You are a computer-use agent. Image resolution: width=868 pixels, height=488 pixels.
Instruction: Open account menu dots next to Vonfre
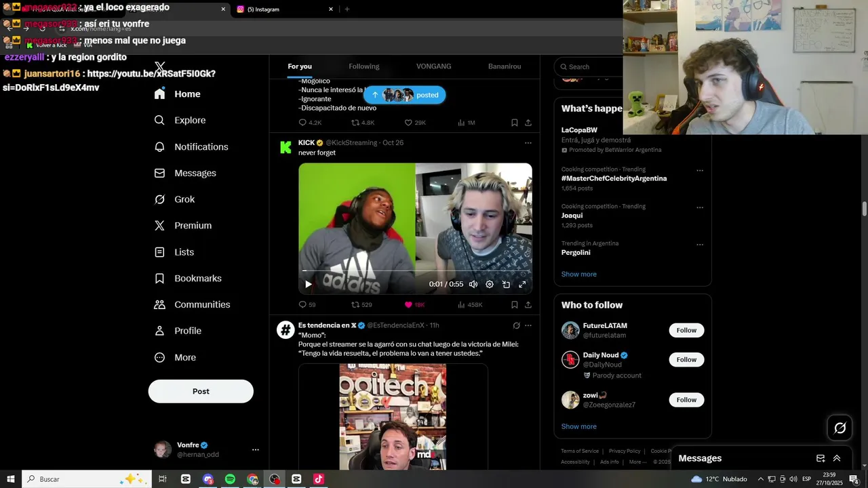(256, 449)
